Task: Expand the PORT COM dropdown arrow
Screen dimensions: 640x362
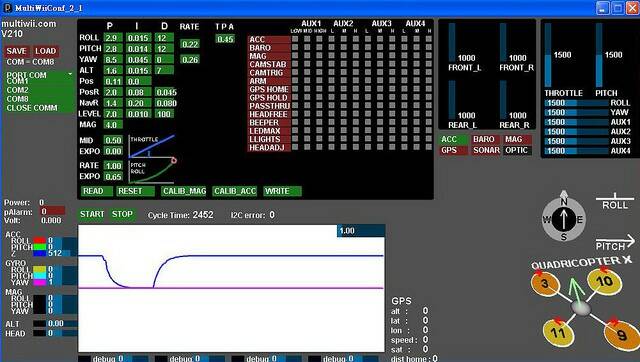Action: (70, 74)
